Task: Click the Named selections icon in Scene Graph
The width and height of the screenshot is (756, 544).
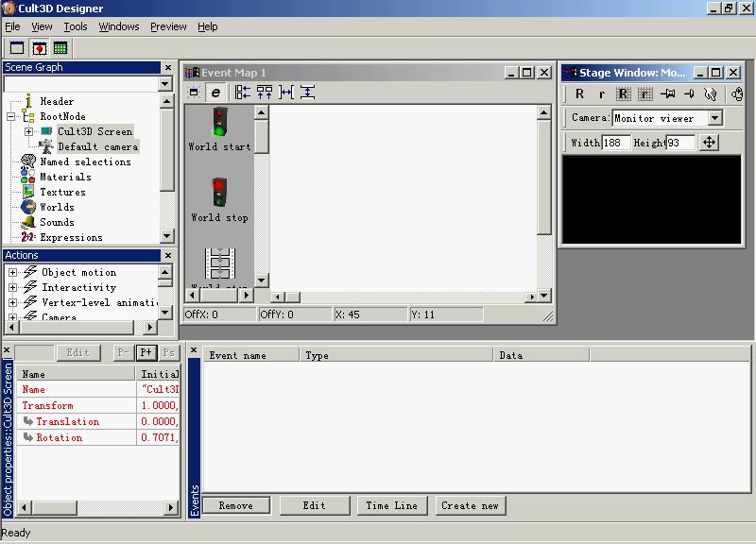Action: (x=28, y=161)
